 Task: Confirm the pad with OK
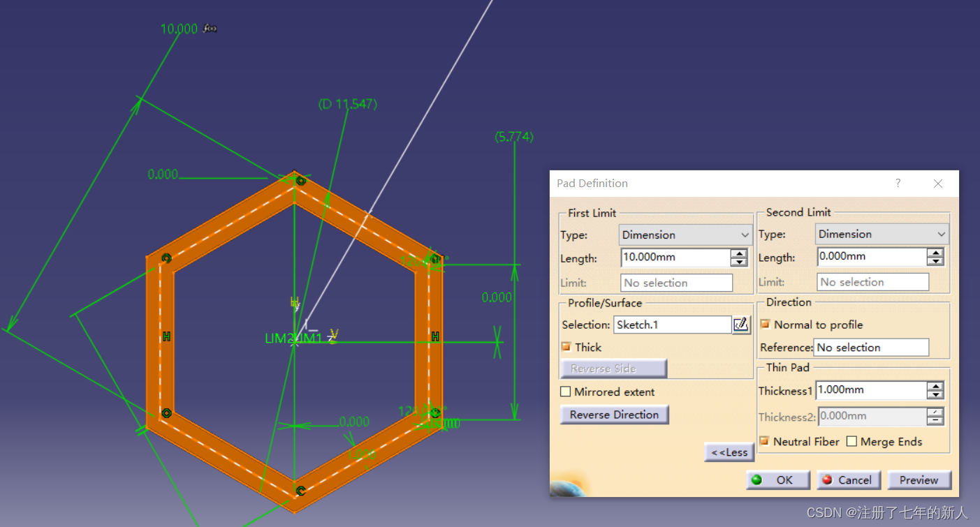777,480
